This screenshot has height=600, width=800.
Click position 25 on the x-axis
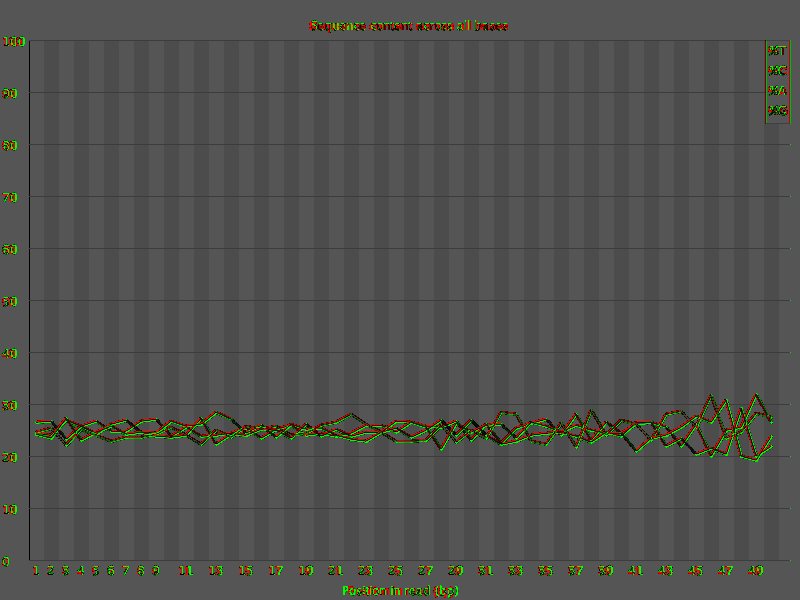point(396,571)
